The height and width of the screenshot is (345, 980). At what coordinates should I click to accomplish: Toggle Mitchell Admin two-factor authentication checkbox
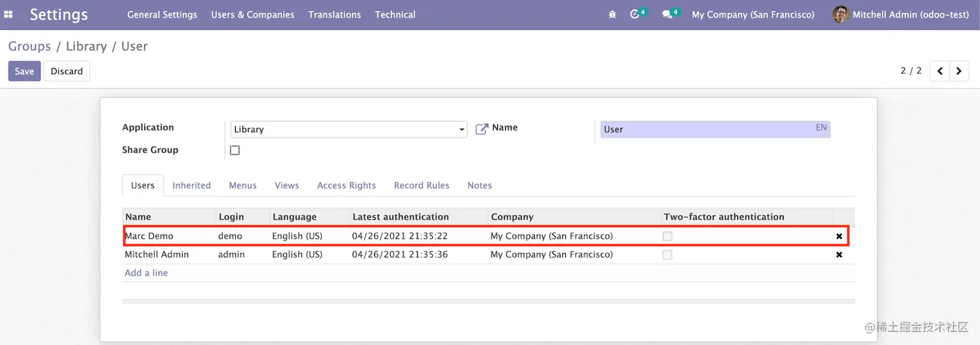[x=668, y=255]
